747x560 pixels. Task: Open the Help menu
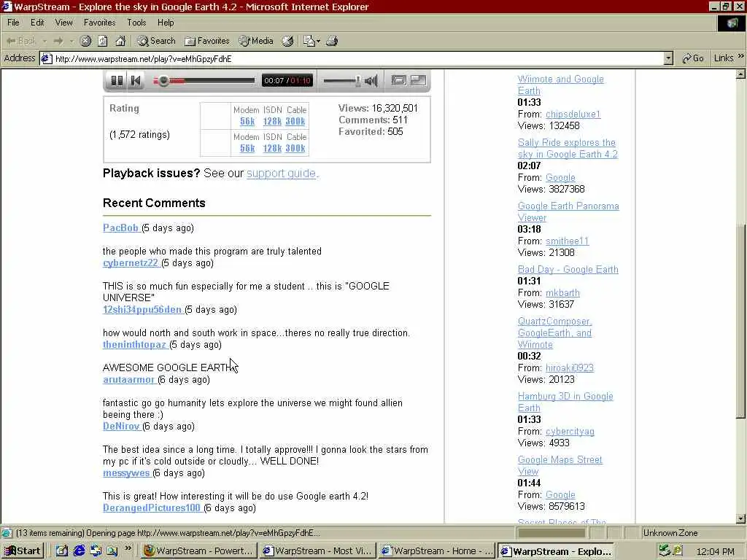pos(166,23)
